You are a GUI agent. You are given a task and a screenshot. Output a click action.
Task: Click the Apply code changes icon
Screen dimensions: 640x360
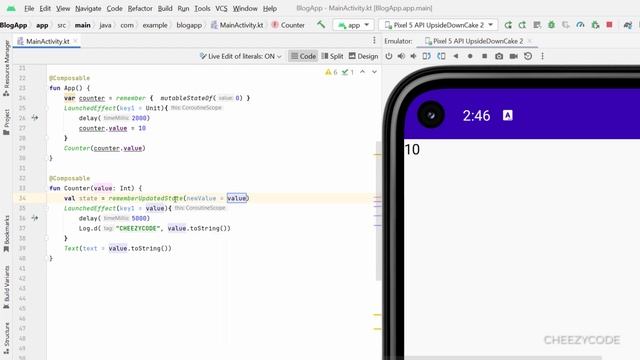[x=537, y=25]
